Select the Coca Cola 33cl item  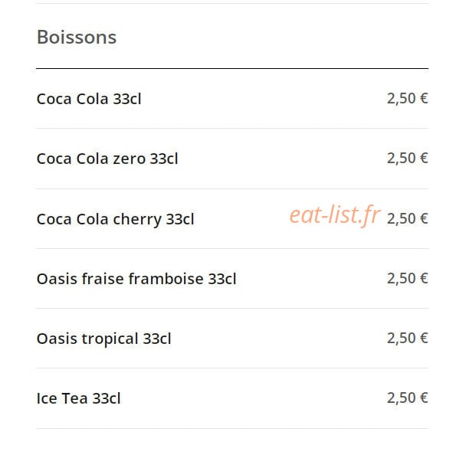89,99
